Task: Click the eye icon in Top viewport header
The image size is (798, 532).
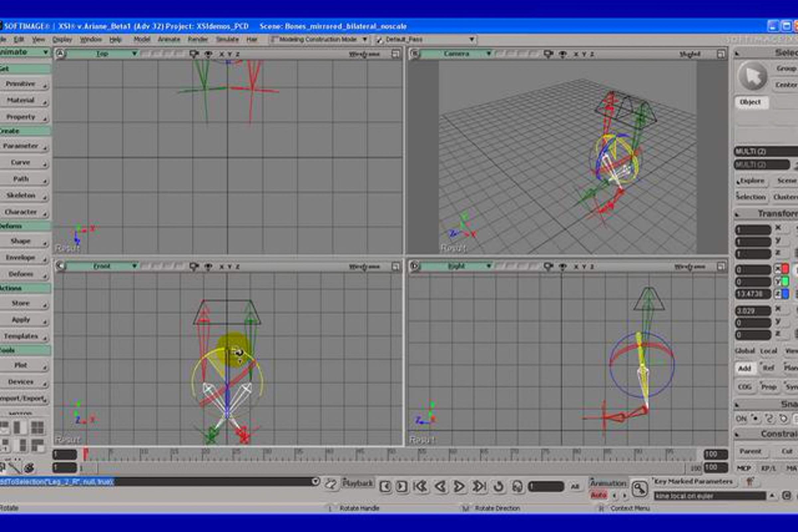Action: point(208,54)
